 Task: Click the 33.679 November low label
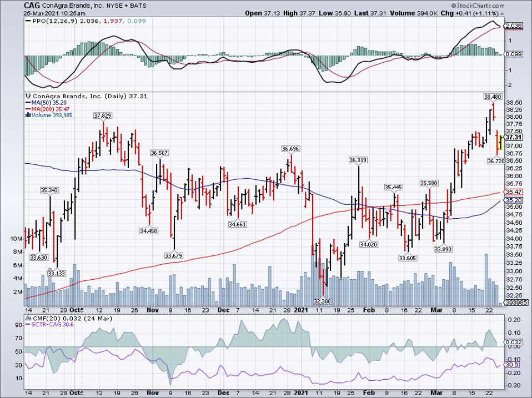coord(173,255)
